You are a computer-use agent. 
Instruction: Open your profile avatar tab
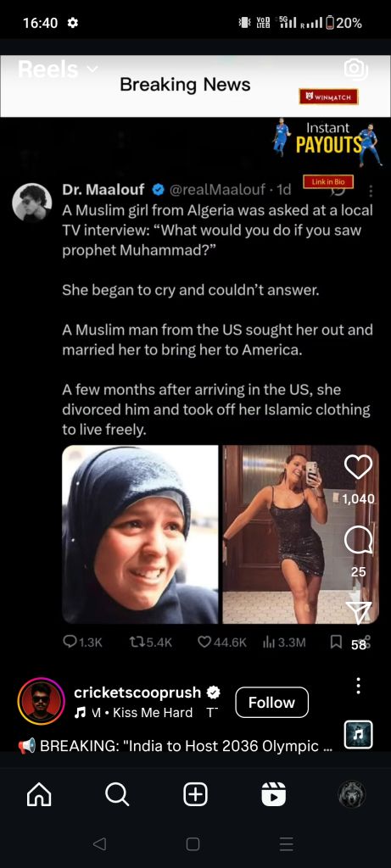click(x=352, y=795)
